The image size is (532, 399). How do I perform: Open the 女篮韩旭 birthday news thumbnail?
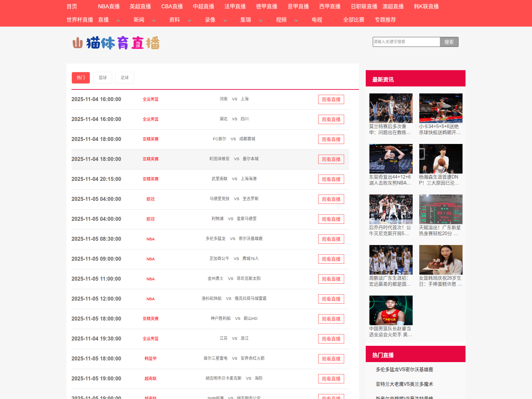[x=441, y=260]
